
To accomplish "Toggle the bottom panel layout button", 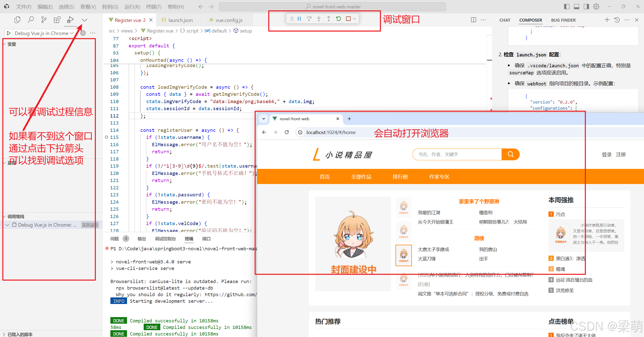I will click(576, 7).
